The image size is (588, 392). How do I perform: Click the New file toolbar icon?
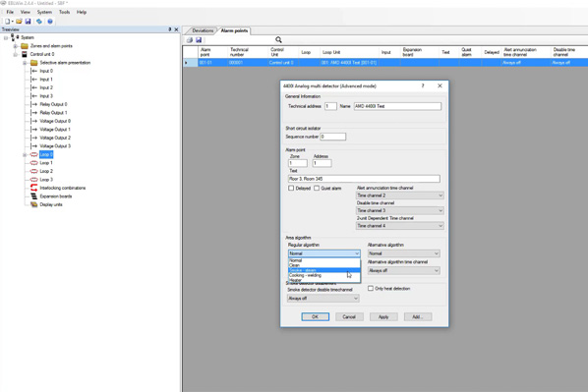(x=7, y=22)
